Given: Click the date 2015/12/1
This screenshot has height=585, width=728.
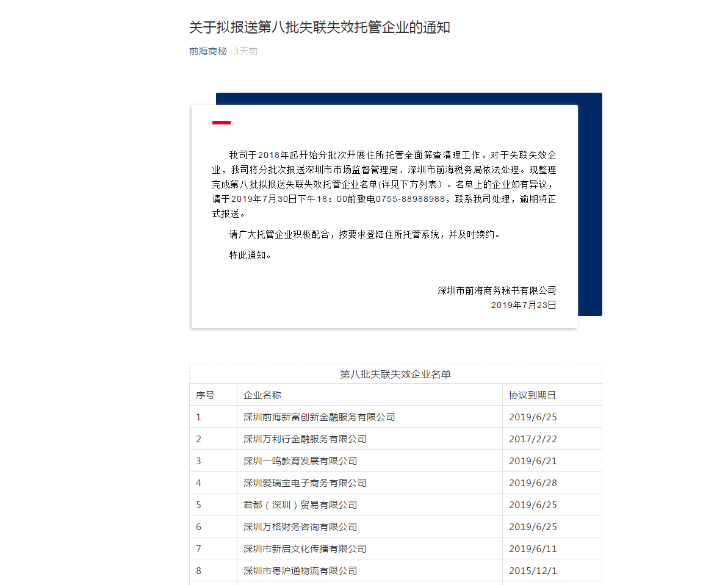Looking at the screenshot, I should tap(533, 570).
